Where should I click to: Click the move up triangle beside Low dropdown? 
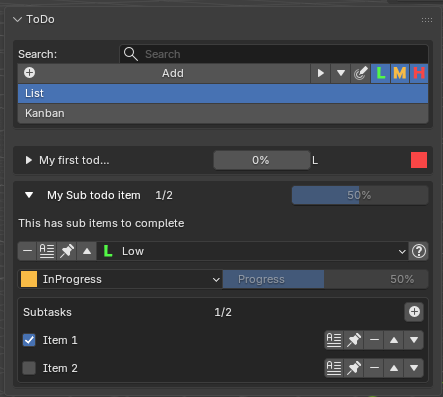87,251
